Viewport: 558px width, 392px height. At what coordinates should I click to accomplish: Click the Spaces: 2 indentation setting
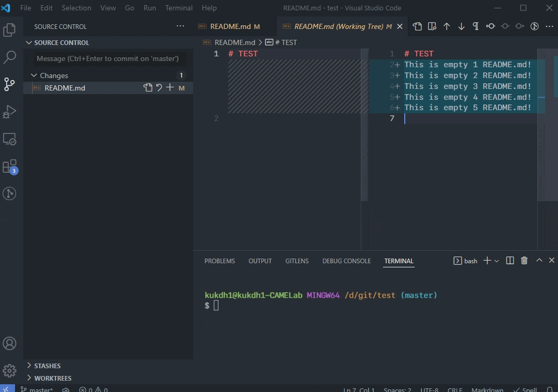[x=397, y=389]
